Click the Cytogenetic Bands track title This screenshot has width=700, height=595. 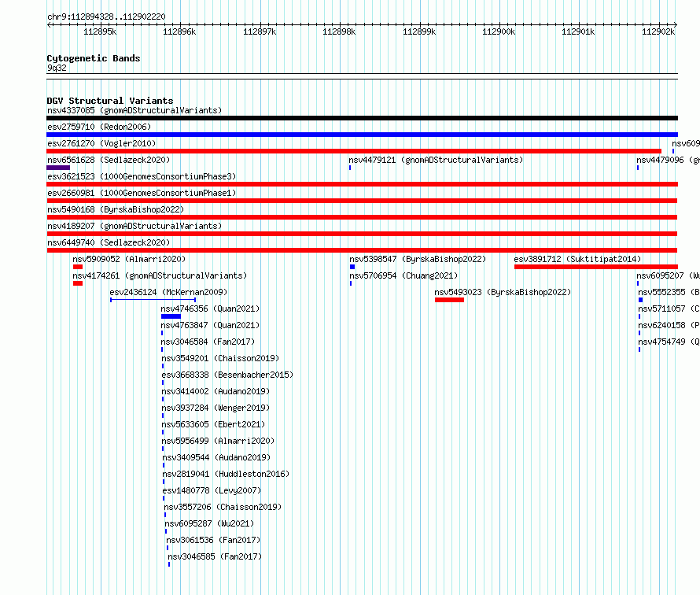click(94, 58)
